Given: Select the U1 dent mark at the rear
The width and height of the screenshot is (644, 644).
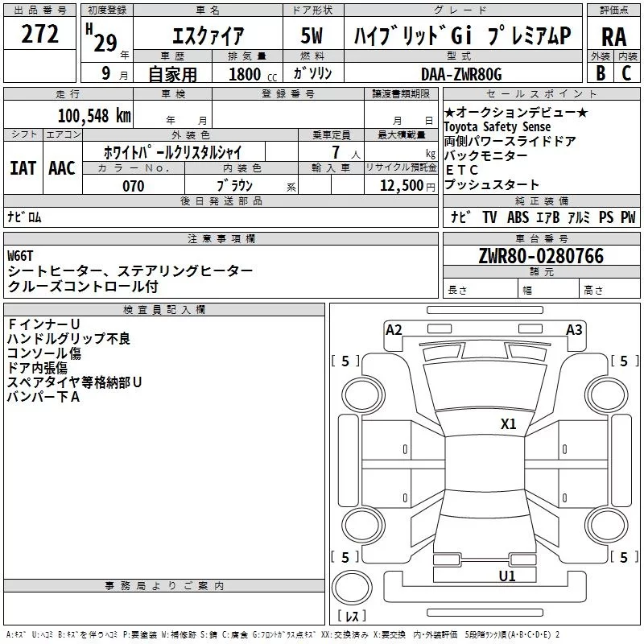Looking at the screenshot, I should (x=507, y=576).
